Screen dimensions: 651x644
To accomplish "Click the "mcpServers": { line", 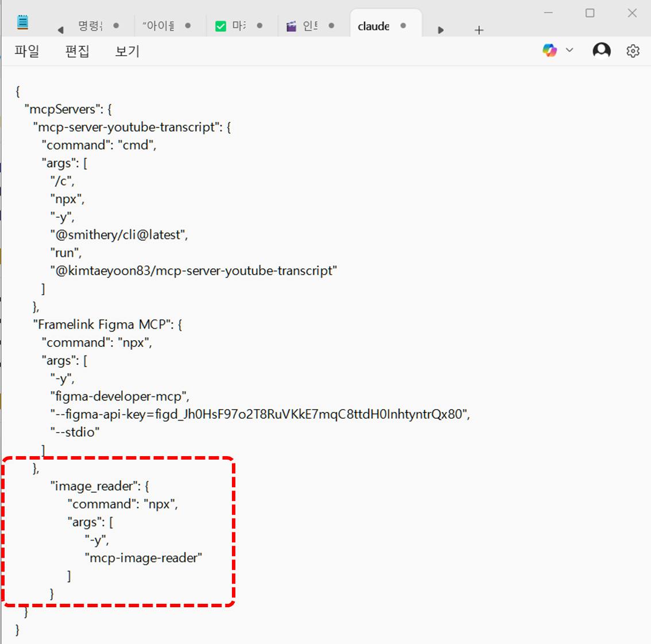I will coord(68,109).
